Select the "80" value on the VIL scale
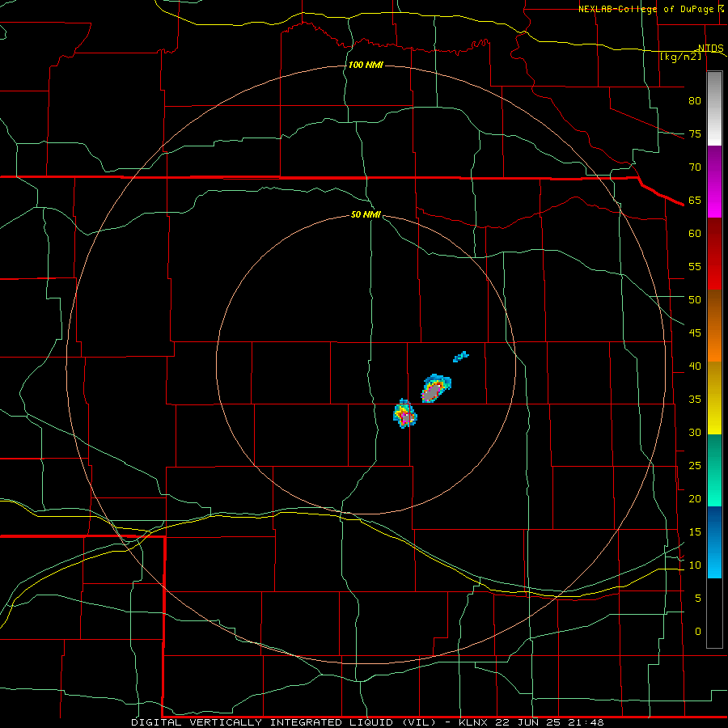 (695, 101)
